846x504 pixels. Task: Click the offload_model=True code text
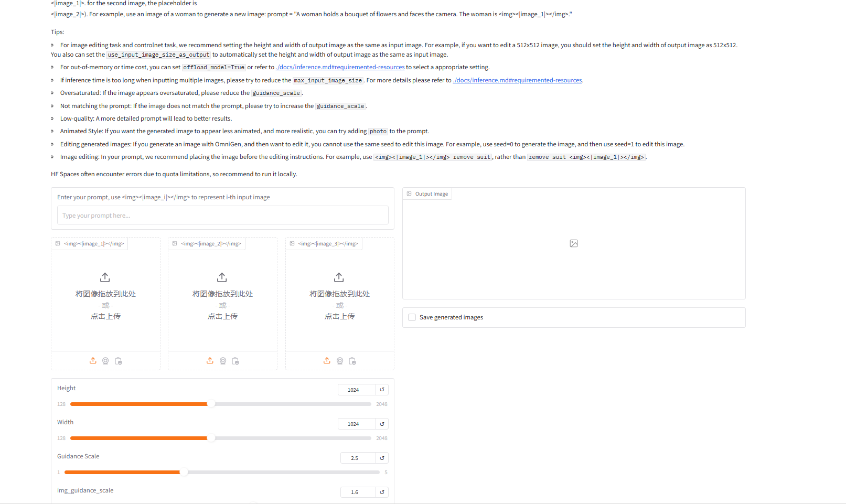[214, 67]
